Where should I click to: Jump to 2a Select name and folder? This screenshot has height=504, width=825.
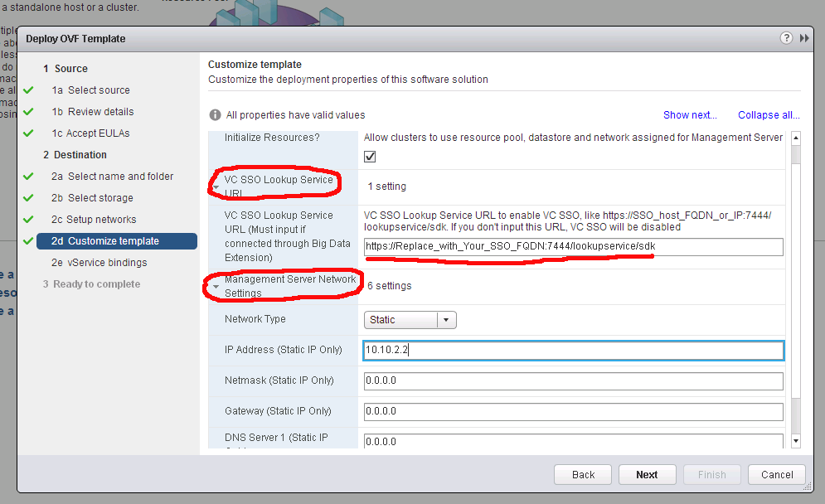pyautogui.click(x=120, y=177)
